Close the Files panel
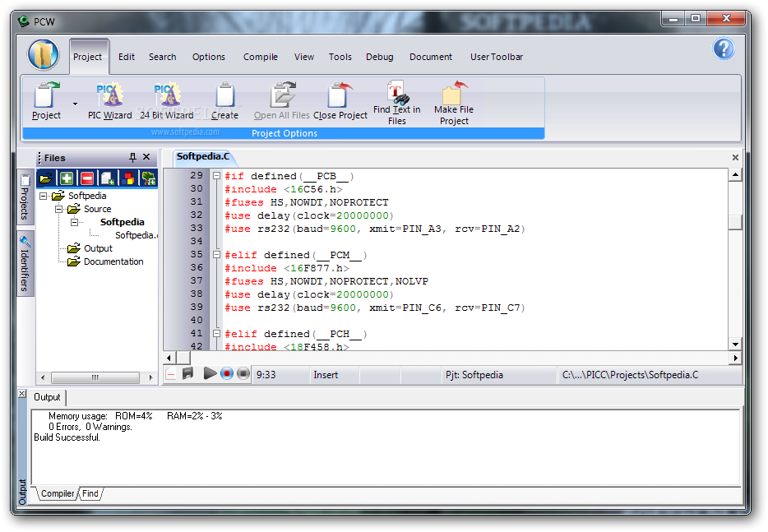Screen dimensions: 768x532 click(x=146, y=157)
